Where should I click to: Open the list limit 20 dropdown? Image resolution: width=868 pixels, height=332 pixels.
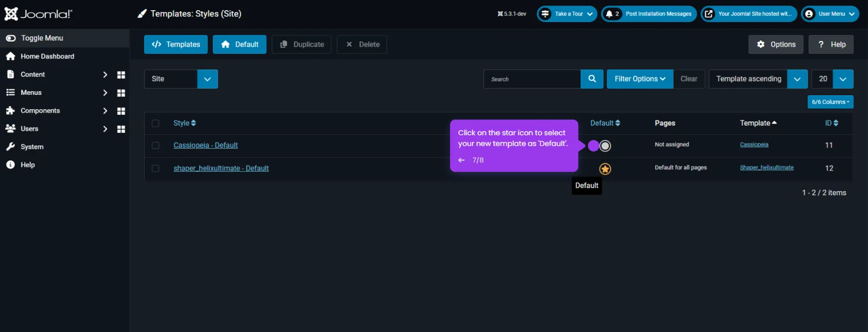click(833, 79)
